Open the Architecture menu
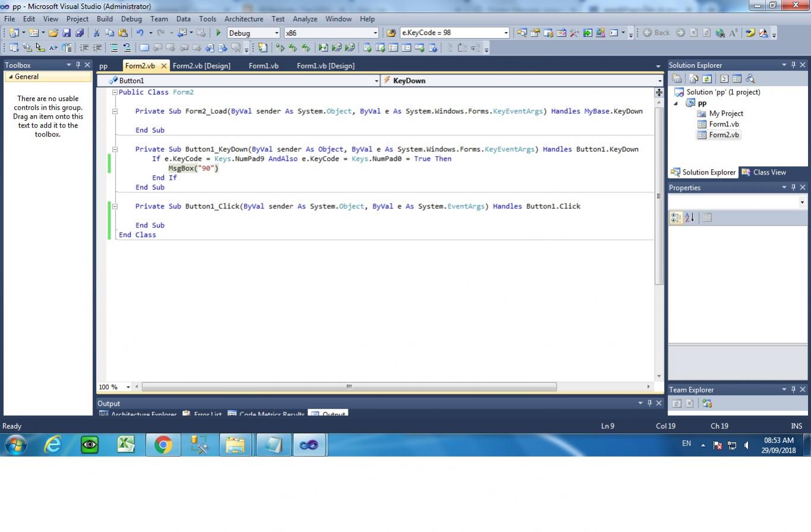The image size is (811, 532). [243, 19]
